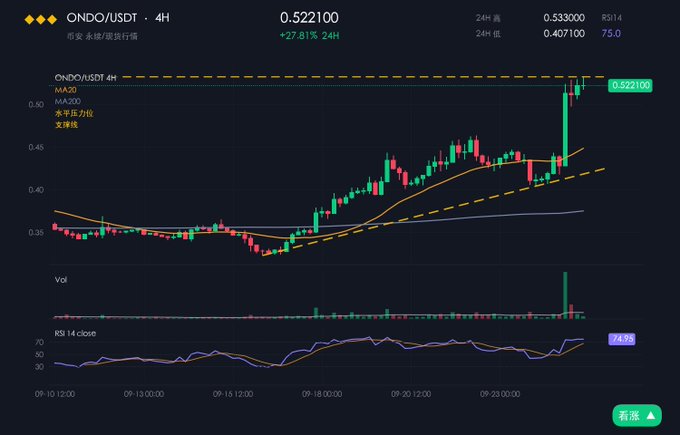The height and width of the screenshot is (435, 680).
Task: Click the RSI 30 level label
Action: pos(39,366)
